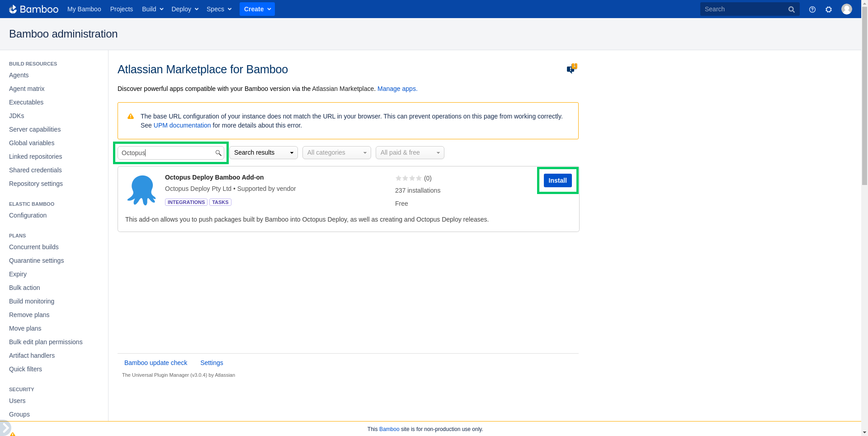The width and height of the screenshot is (868, 436).
Task: Click the 237 installations text
Action: tap(418, 190)
